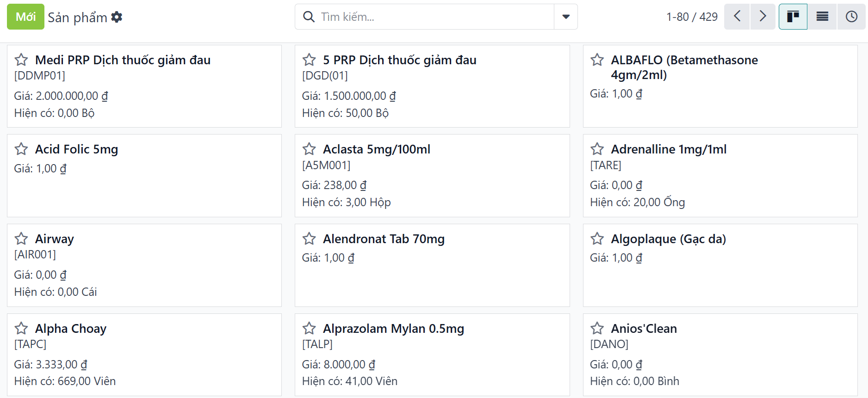868x398 pixels.
Task: Click the magnifier search icon
Action: pos(309,17)
